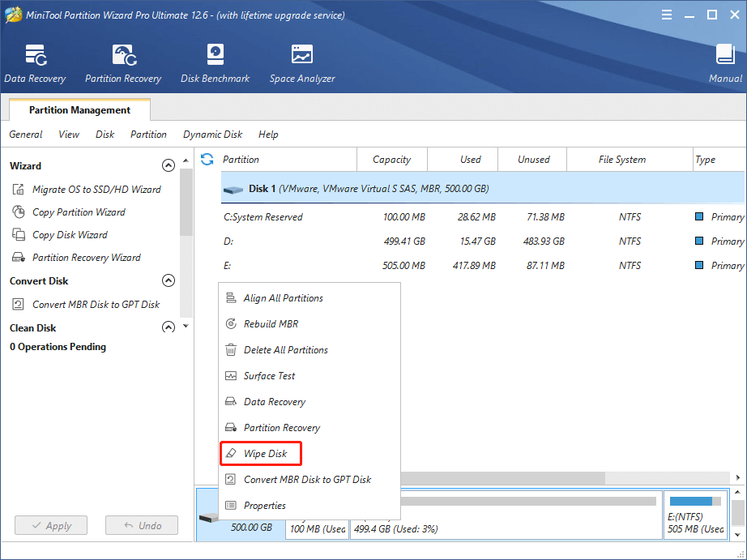The width and height of the screenshot is (747, 560).
Task: Collapse the Wizard section
Action: click(x=169, y=165)
